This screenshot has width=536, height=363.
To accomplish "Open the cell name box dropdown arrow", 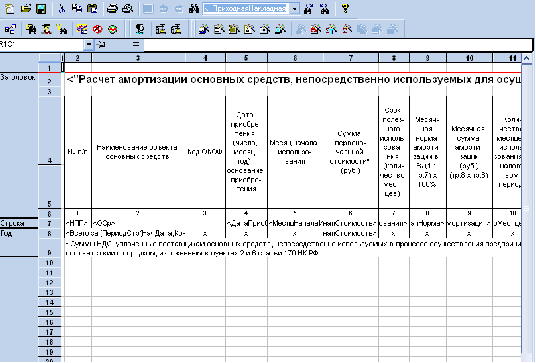I will 89,44.
